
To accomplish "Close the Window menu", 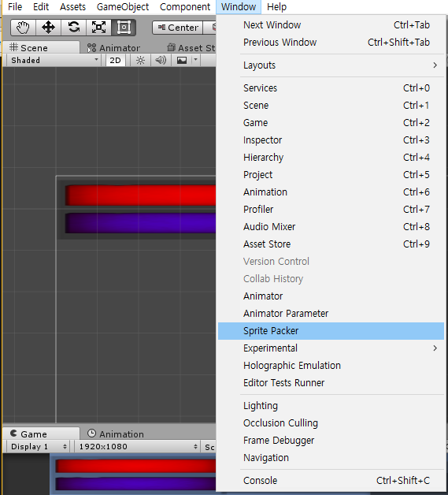I will 239,6.
